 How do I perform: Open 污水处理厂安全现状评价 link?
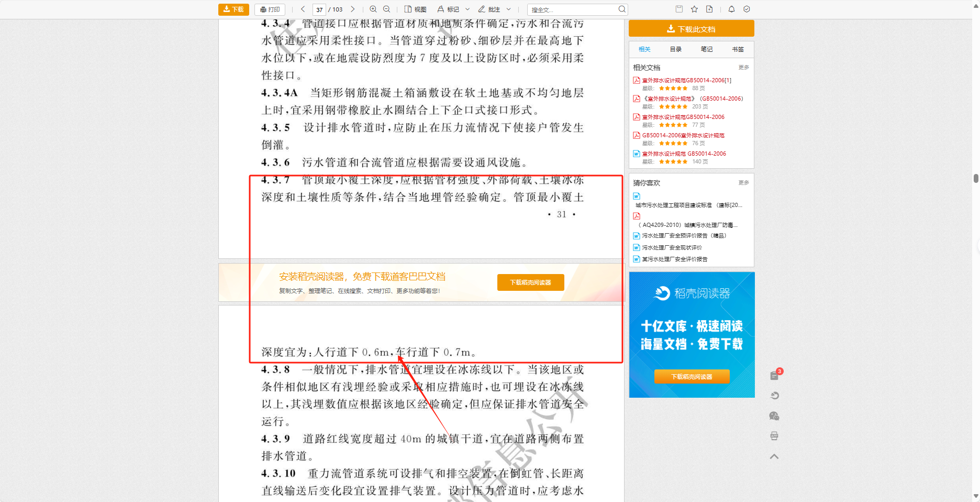[672, 247]
